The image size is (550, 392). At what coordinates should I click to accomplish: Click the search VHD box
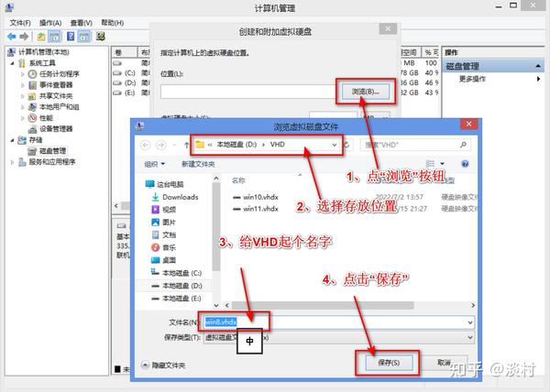click(415, 145)
